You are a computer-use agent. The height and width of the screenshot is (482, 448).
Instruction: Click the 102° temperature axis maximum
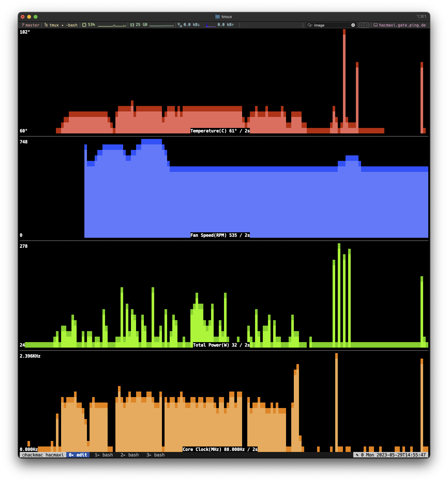point(25,32)
